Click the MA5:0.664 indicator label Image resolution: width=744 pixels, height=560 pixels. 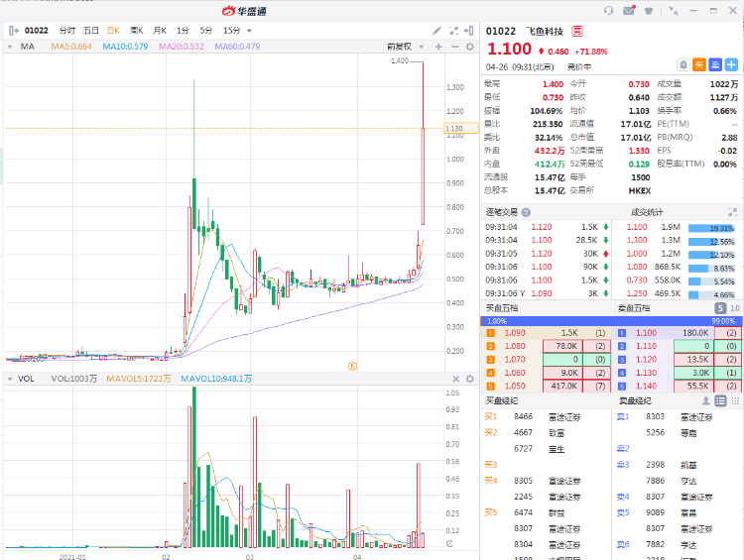[x=71, y=47]
